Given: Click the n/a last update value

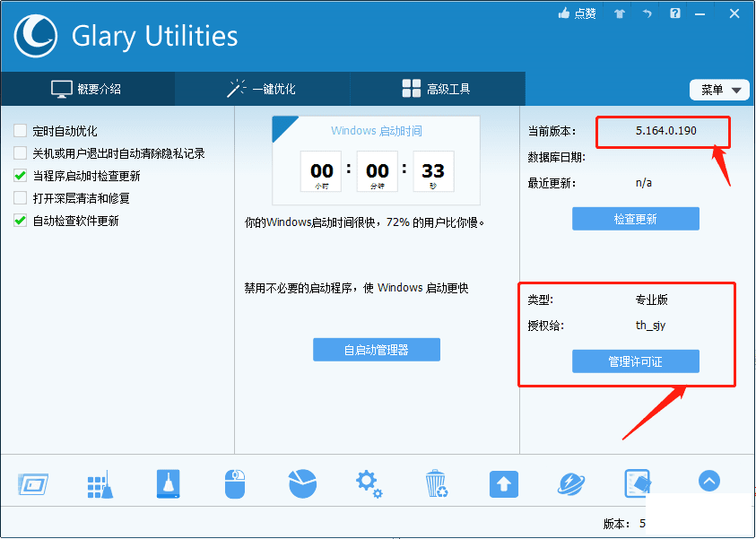Looking at the screenshot, I should (x=644, y=183).
